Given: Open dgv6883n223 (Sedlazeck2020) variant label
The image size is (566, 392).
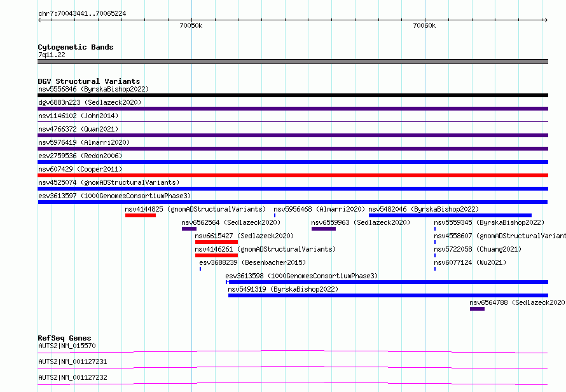Looking at the screenshot, I should pyautogui.click(x=90, y=102).
